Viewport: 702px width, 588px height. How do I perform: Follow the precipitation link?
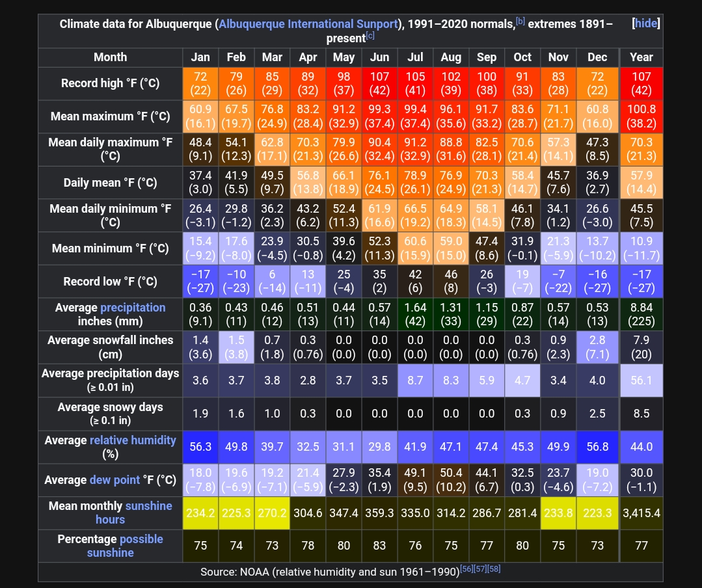click(133, 308)
